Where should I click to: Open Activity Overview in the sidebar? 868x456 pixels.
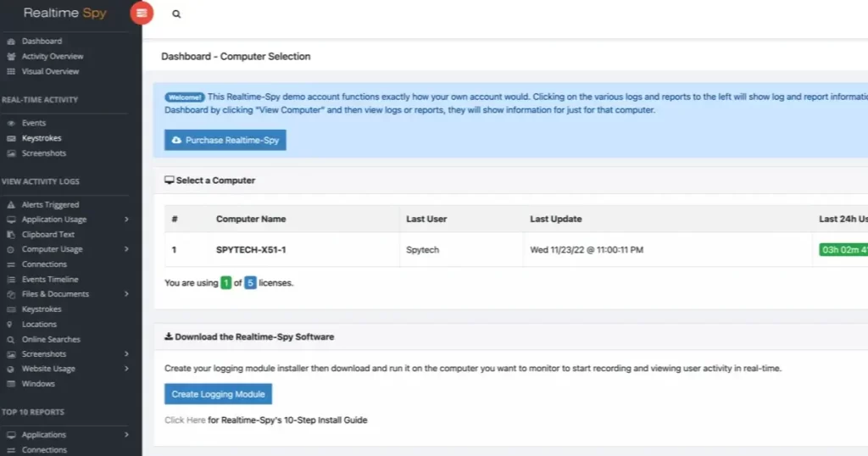pyautogui.click(x=53, y=56)
